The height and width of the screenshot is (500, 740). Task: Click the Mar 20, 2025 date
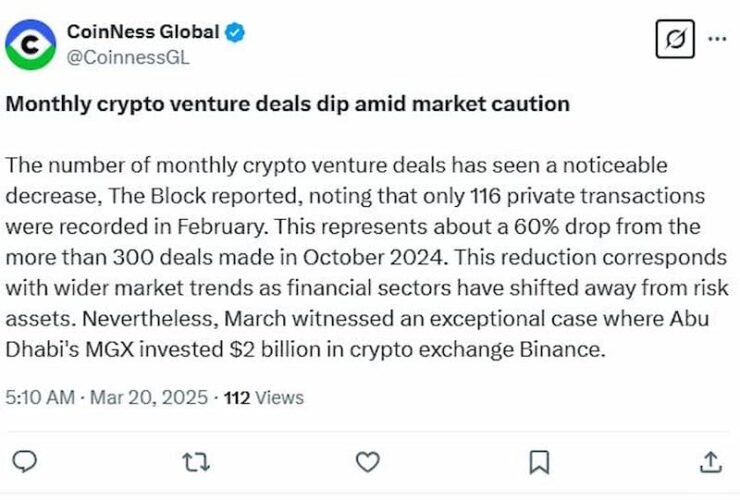point(149,398)
